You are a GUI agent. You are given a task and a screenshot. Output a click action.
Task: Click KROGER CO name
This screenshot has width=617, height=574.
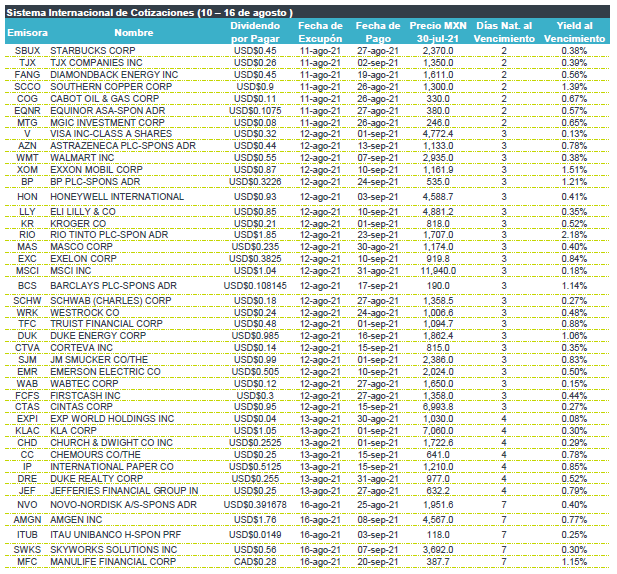(x=78, y=223)
